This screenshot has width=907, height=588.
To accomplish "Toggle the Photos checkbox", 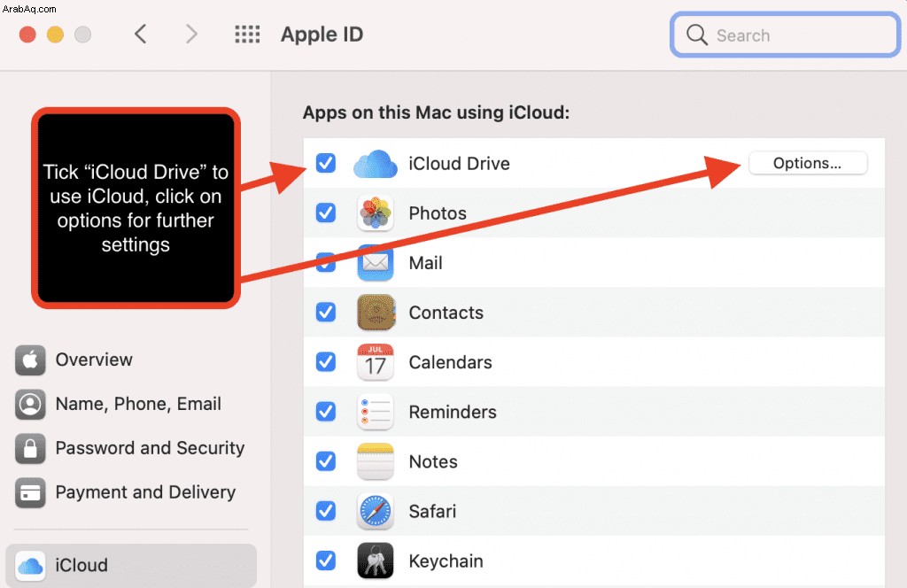I will 326,213.
